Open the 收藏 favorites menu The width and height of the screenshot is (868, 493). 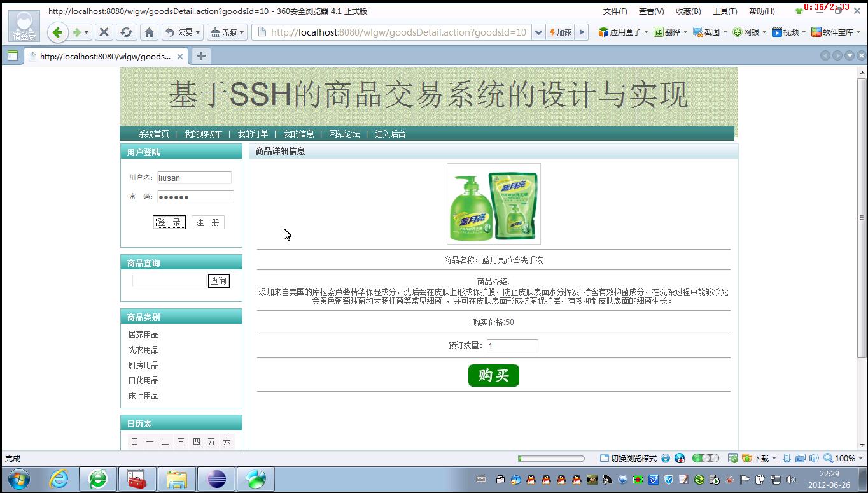(688, 11)
